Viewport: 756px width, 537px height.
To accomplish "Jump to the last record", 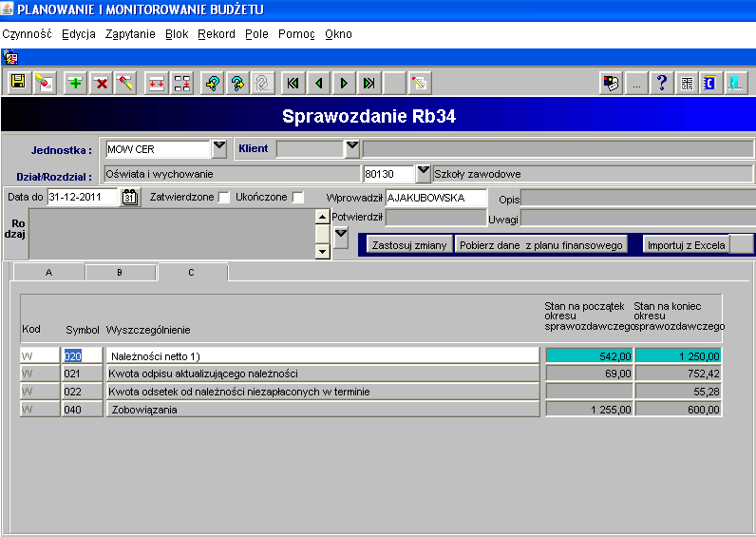I will (369, 83).
